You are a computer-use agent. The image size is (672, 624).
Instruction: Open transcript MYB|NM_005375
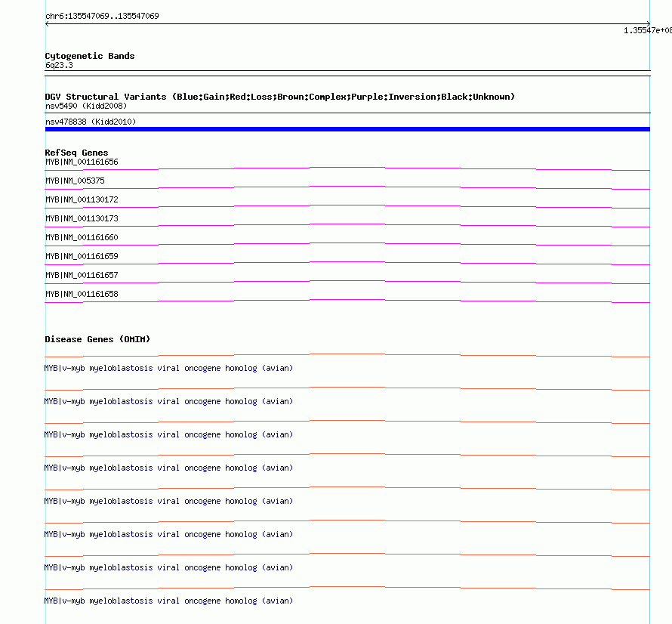(75, 181)
